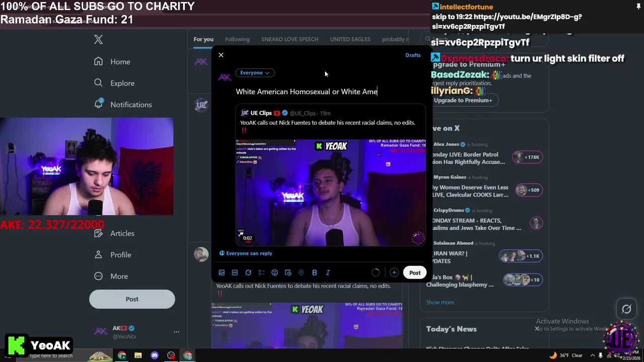Open More menu in sidebar
644x362 pixels.
111,277
